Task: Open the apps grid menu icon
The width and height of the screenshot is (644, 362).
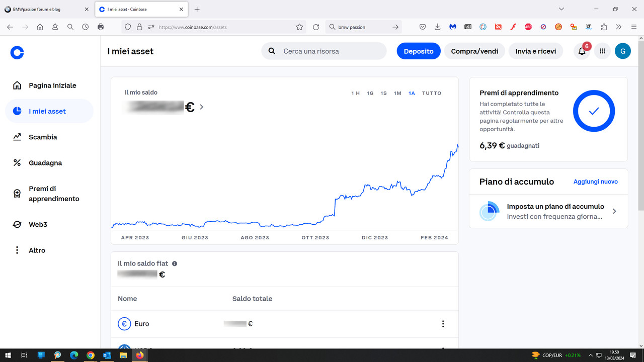Action: (602, 51)
